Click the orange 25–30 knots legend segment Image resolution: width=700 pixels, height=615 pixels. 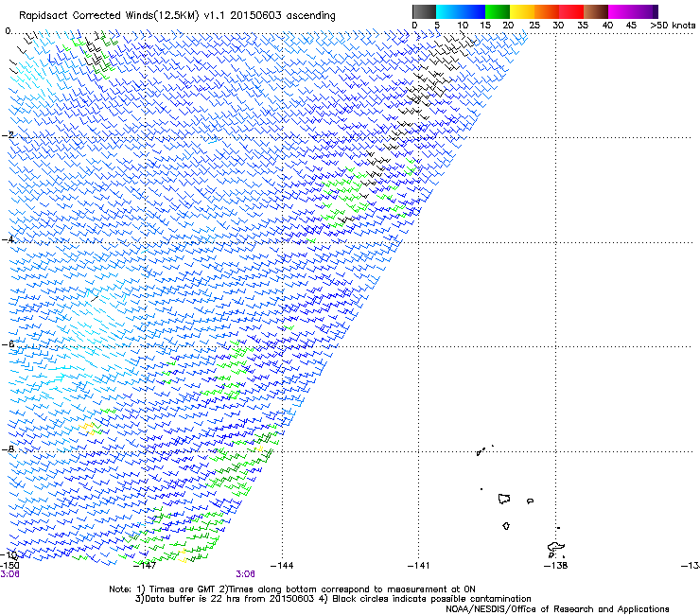(x=547, y=11)
